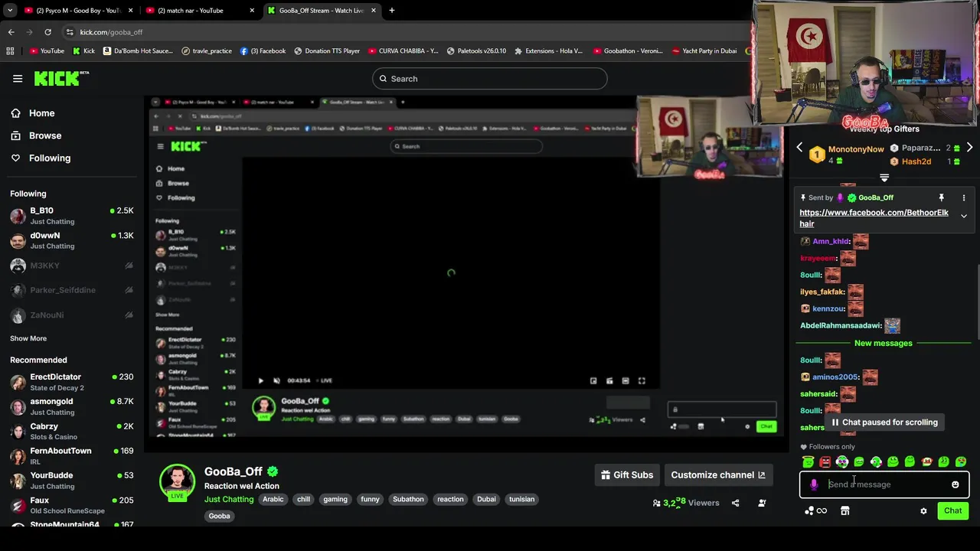Expand following list with Show More
The height and width of the screenshot is (551, 980).
[x=28, y=338]
